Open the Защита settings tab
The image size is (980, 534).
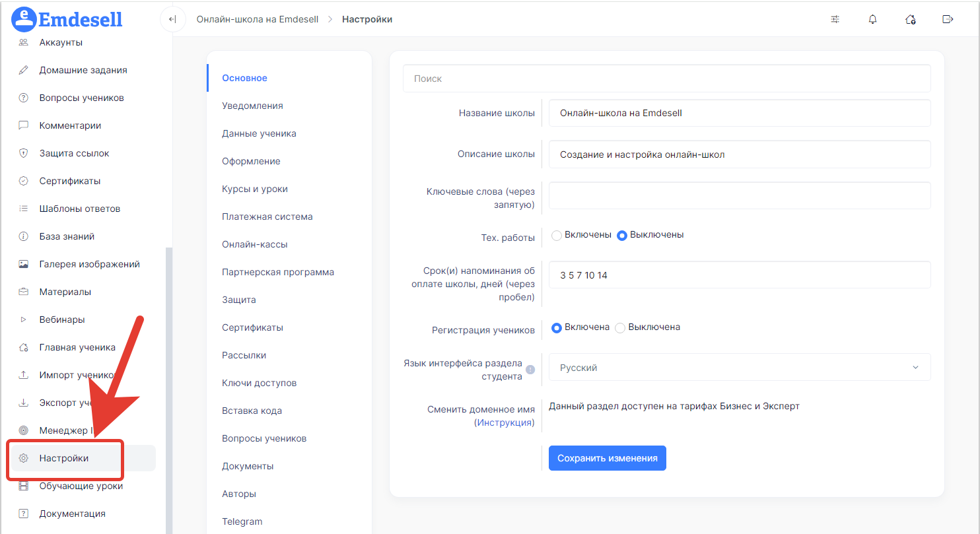click(x=239, y=300)
